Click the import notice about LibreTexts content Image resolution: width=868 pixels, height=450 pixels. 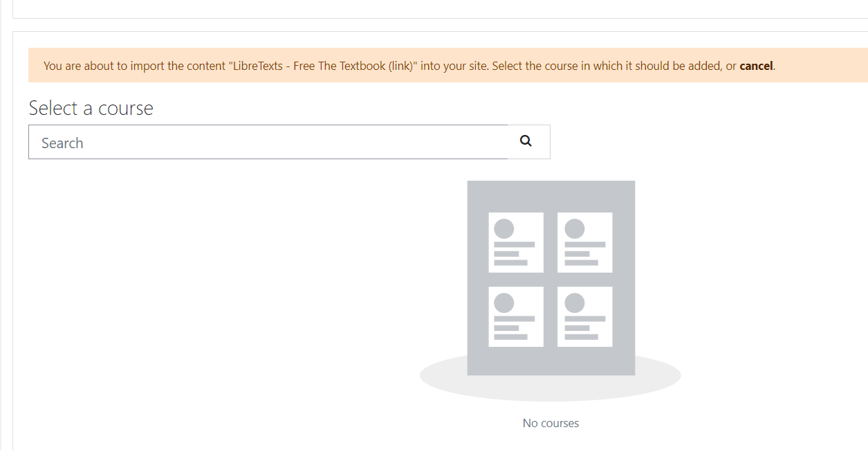pos(448,66)
